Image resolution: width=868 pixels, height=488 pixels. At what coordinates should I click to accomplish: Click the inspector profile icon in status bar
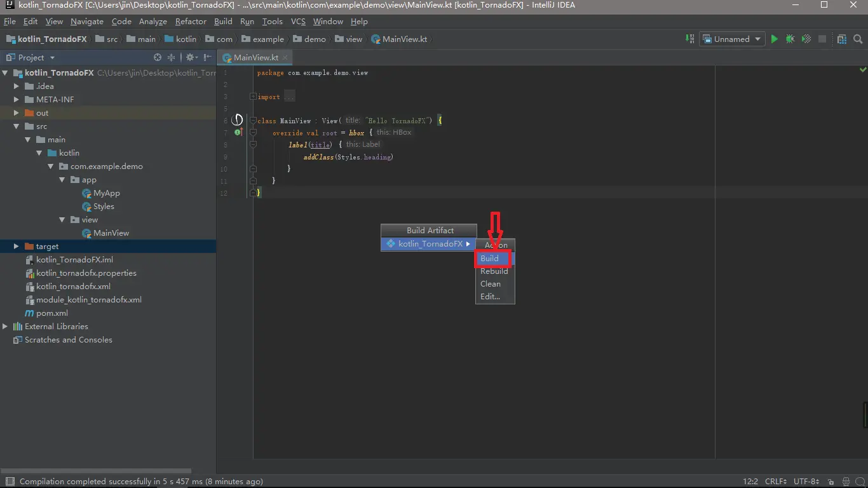coord(846,482)
